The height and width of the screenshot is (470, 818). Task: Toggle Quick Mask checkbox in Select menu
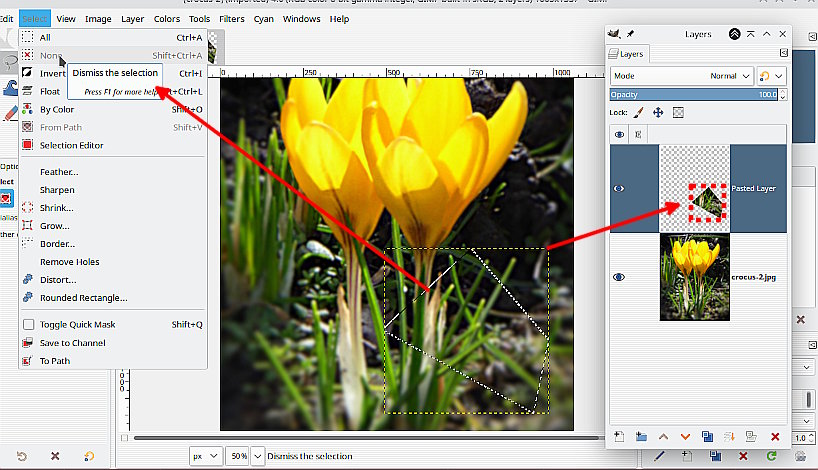pyautogui.click(x=29, y=324)
